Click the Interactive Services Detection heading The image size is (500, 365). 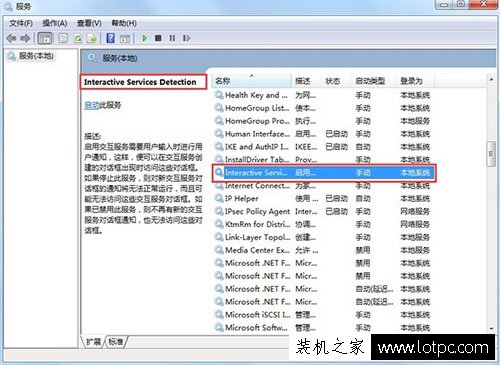140,82
